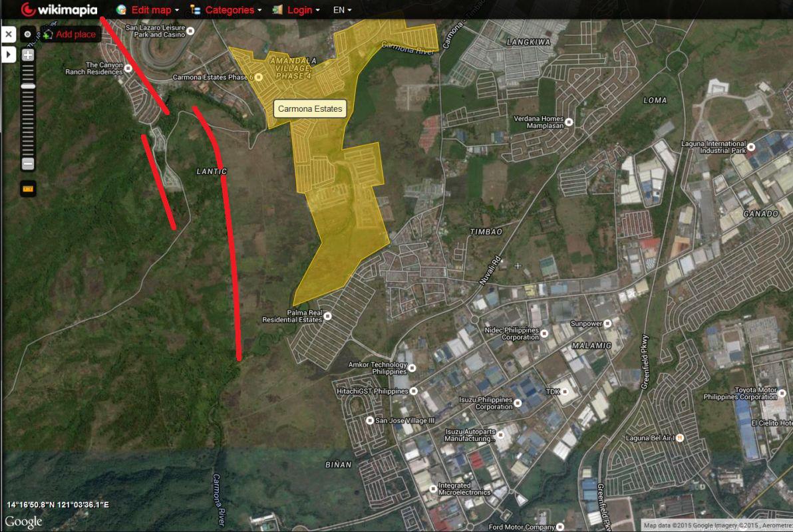This screenshot has height=532, width=793.
Task: Close the side panel with X
Action: pos(9,35)
